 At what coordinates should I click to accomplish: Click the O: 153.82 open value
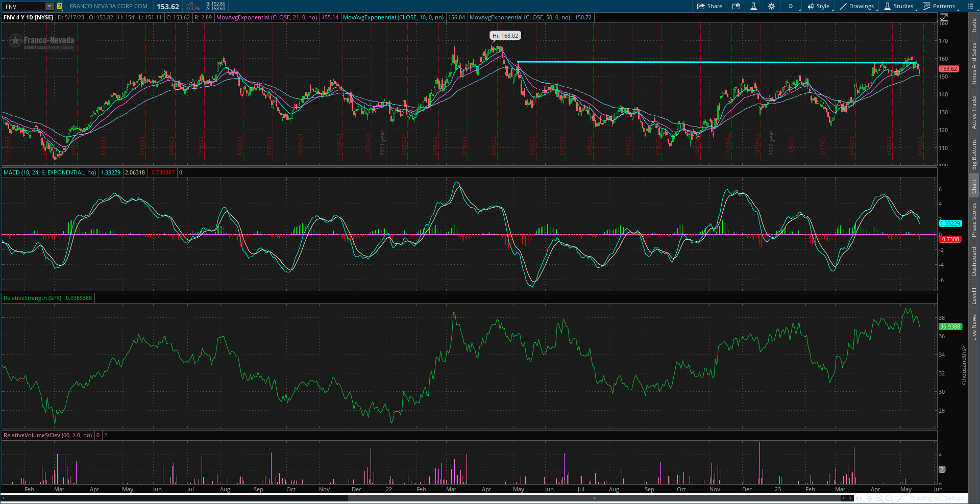point(101,17)
